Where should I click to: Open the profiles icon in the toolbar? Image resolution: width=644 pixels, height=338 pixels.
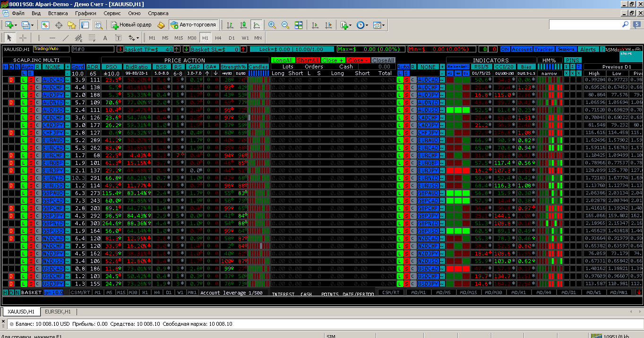(x=27, y=25)
